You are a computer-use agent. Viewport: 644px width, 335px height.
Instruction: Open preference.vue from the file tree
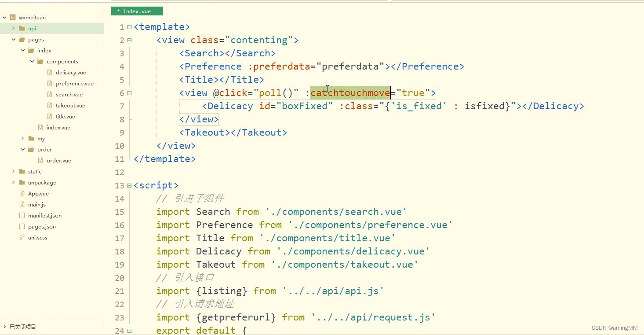pos(75,84)
